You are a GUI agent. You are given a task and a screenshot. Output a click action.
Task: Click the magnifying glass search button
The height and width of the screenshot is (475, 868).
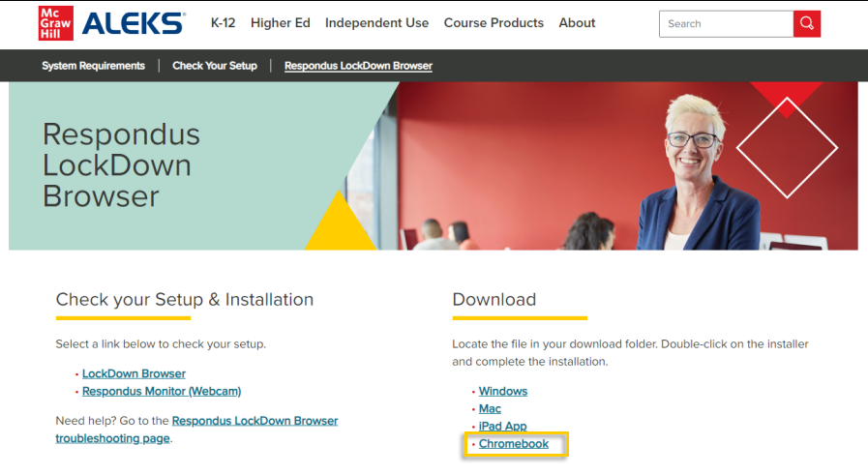point(806,24)
